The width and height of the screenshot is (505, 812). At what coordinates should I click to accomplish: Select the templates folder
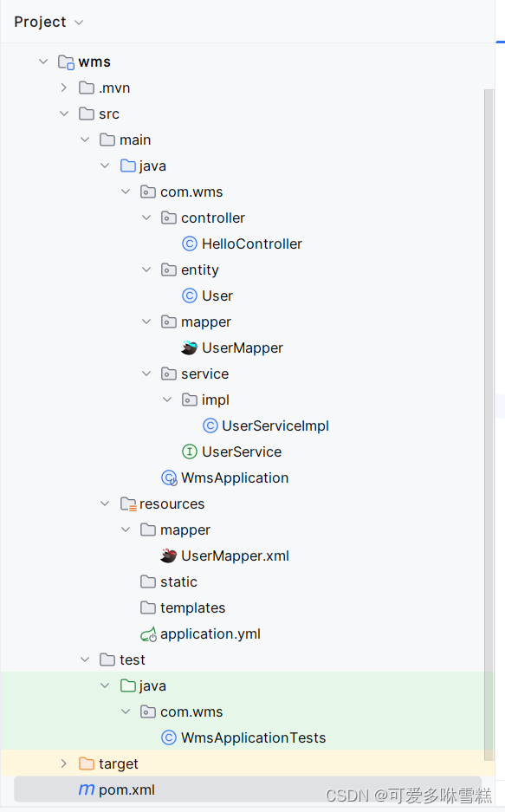pos(191,607)
